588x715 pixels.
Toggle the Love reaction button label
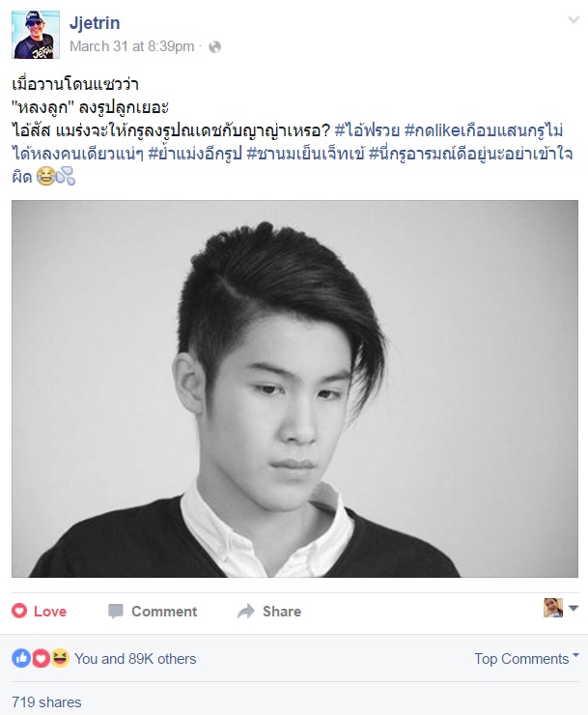pos(50,611)
